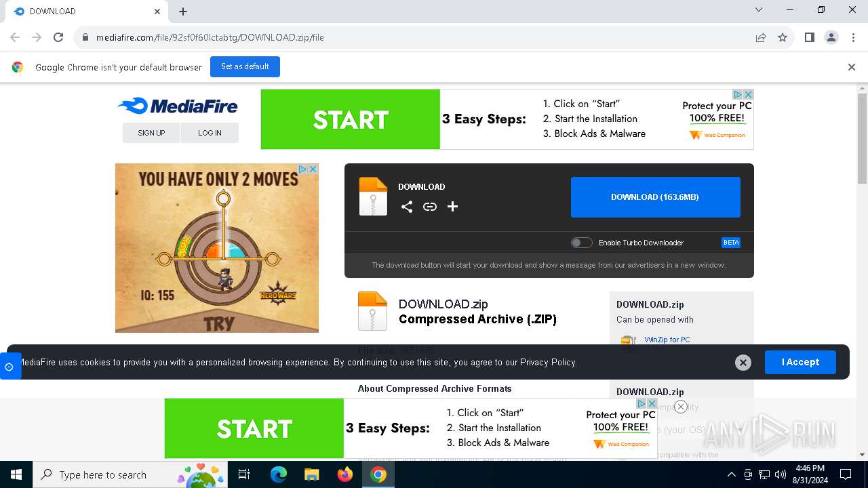Open the share icon under DOWNLOAD file
The image size is (868, 488).
[x=407, y=207]
